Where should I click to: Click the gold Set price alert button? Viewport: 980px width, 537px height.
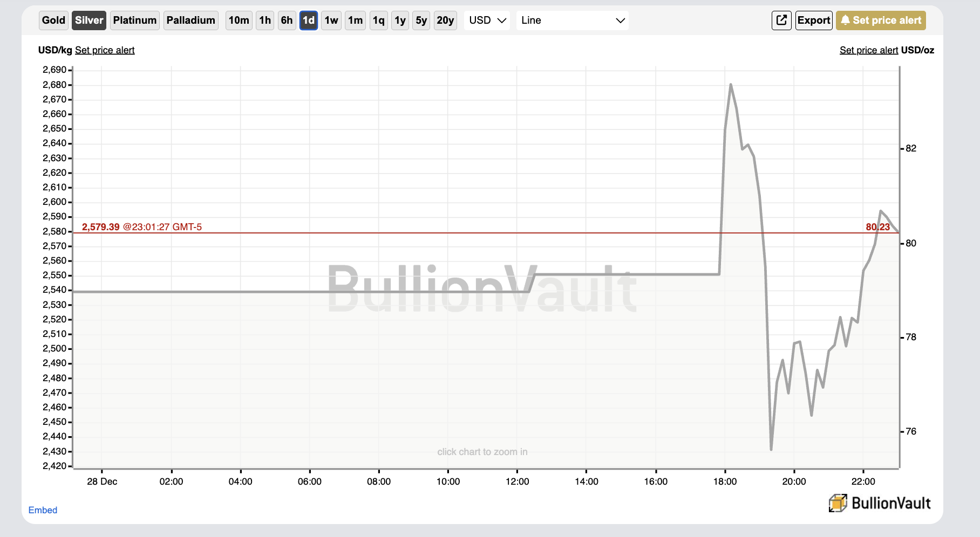881,20
